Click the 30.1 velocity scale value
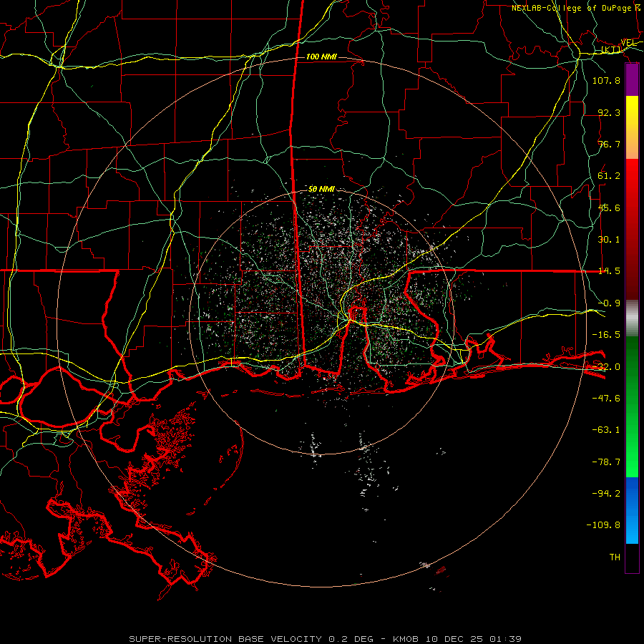Image resolution: width=644 pixels, height=644 pixels. 609,240
